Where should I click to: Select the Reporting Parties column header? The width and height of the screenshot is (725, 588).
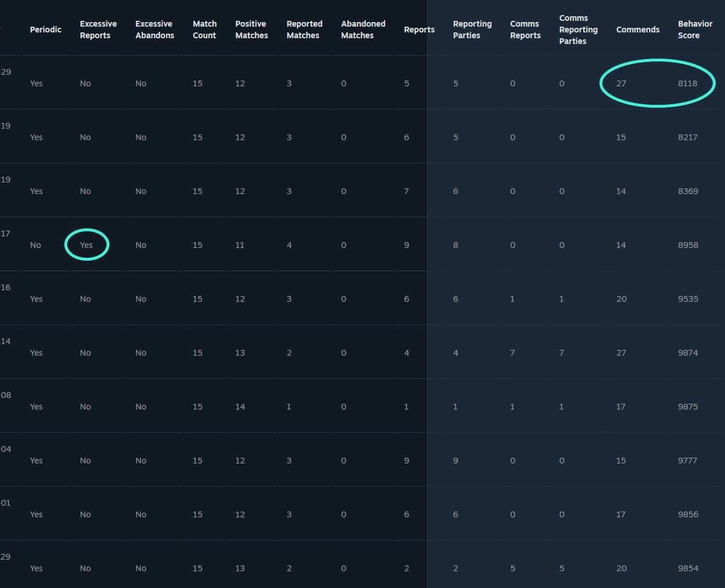click(472, 30)
